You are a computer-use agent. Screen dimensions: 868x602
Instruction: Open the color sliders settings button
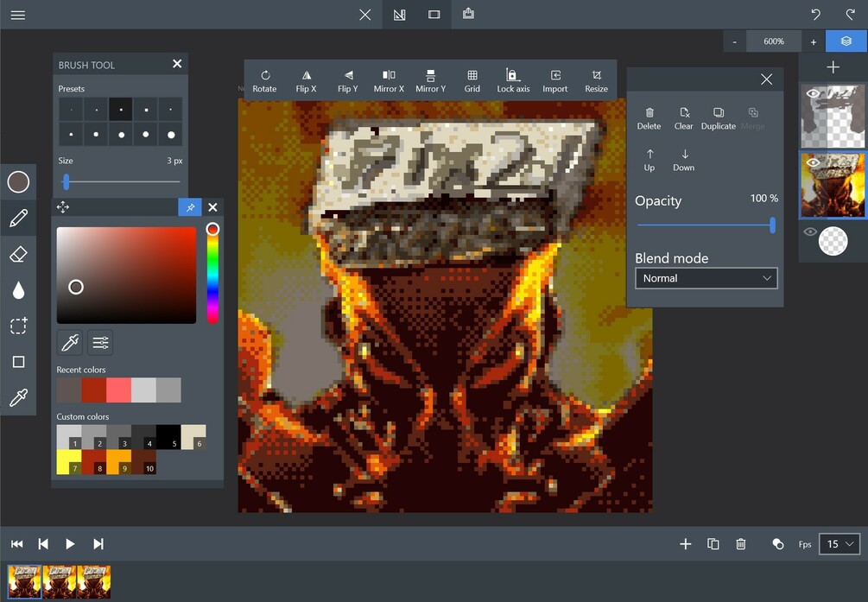(100, 343)
